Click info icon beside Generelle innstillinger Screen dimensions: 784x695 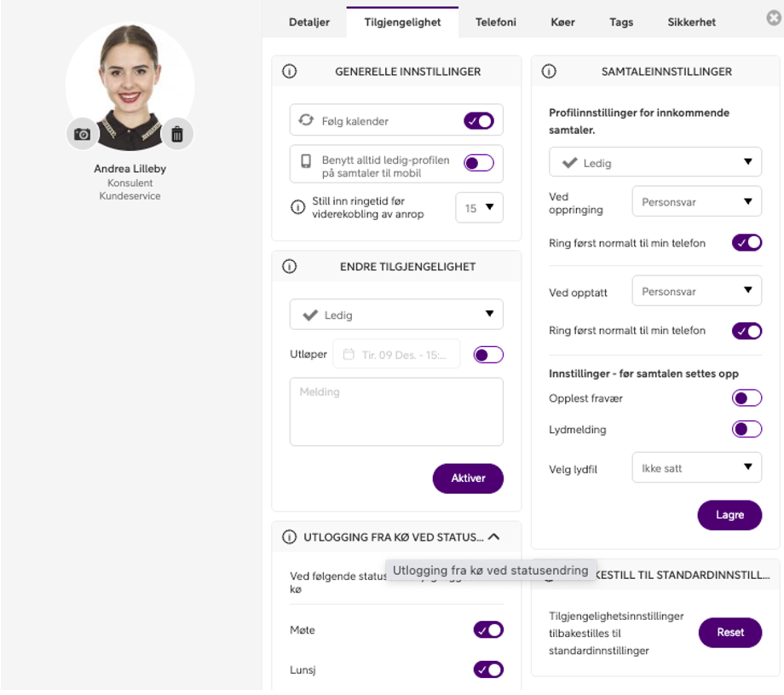289,72
